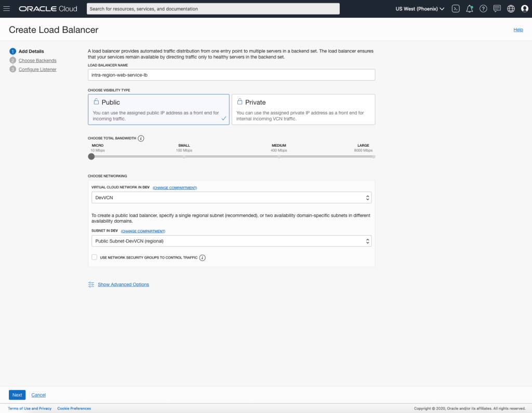
Task: Open the user profile avatar
Action: pyautogui.click(x=524, y=8)
